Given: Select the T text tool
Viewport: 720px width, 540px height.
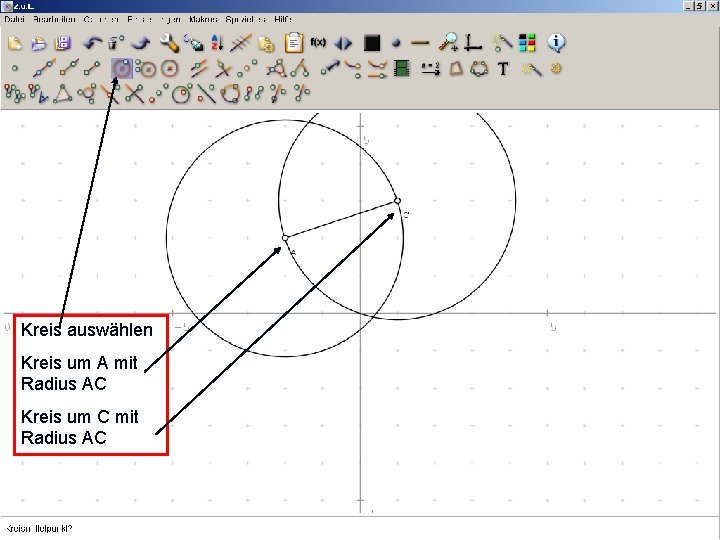Looking at the screenshot, I should [x=503, y=69].
